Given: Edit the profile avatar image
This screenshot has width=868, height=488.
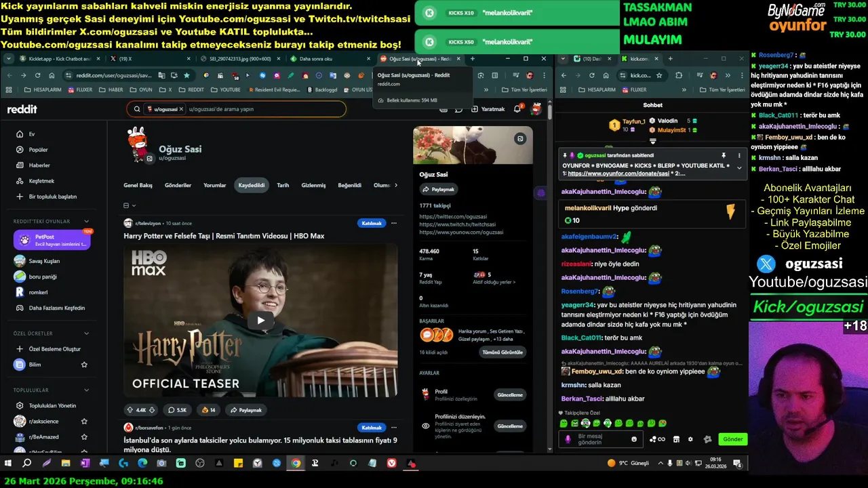Looking at the screenshot, I should (x=150, y=159).
